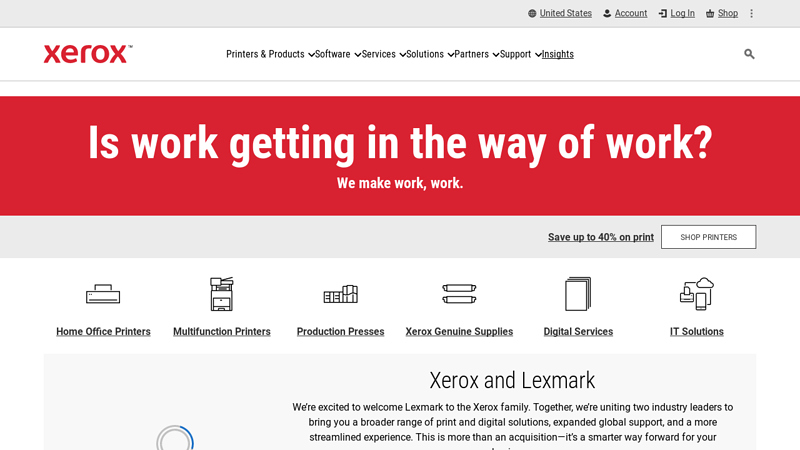Expand the Partners menu chevron

[495, 55]
